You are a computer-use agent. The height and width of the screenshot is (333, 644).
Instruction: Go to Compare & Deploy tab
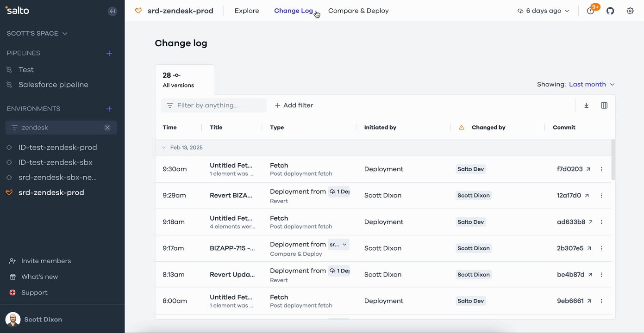[358, 11]
